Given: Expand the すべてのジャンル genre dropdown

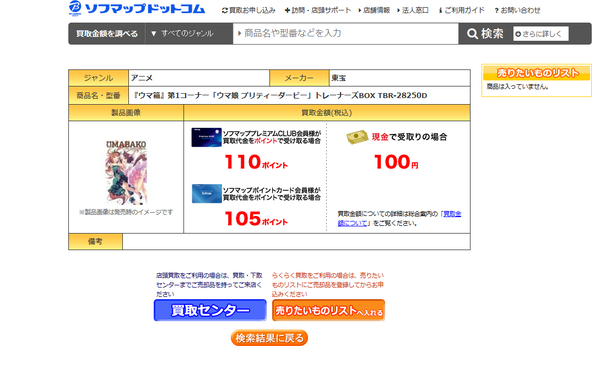Looking at the screenshot, I should tap(189, 34).
